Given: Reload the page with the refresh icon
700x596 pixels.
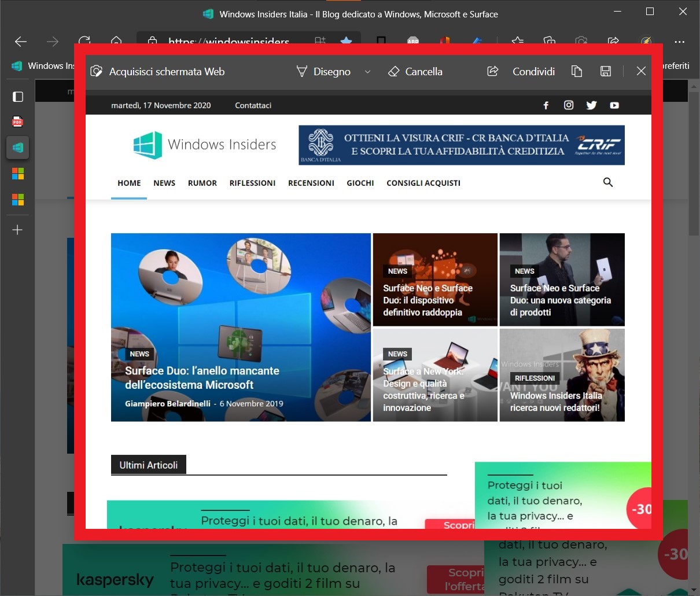Looking at the screenshot, I should coord(84,41).
